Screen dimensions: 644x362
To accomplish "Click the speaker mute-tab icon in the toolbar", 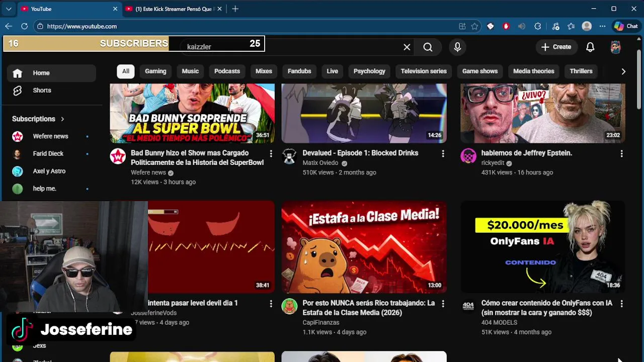I will coord(522,26).
